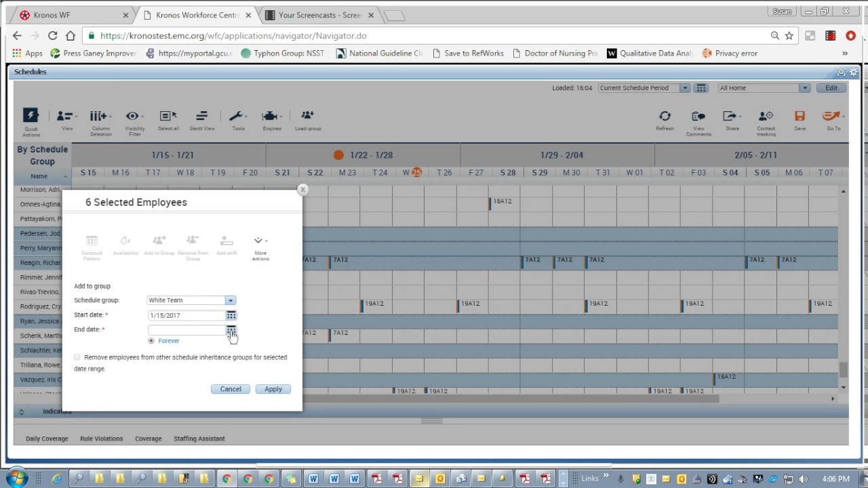This screenshot has width=868, height=488.
Task: Expand More actions in the dialog
Action: (260, 248)
